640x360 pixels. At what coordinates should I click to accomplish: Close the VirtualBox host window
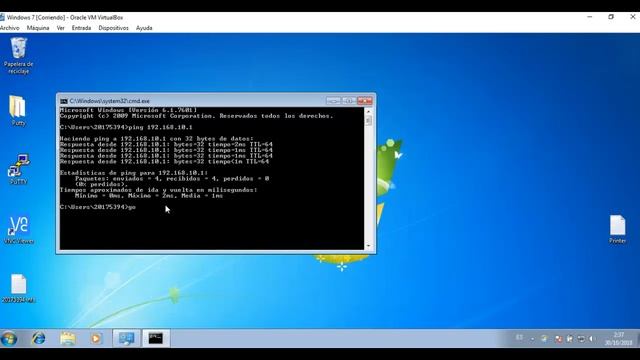[x=633, y=17]
